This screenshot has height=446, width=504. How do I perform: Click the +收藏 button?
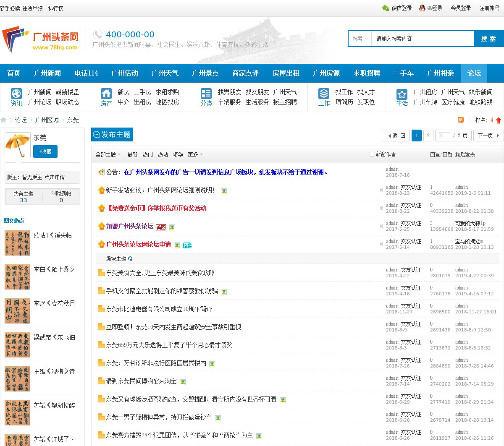tap(45, 151)
